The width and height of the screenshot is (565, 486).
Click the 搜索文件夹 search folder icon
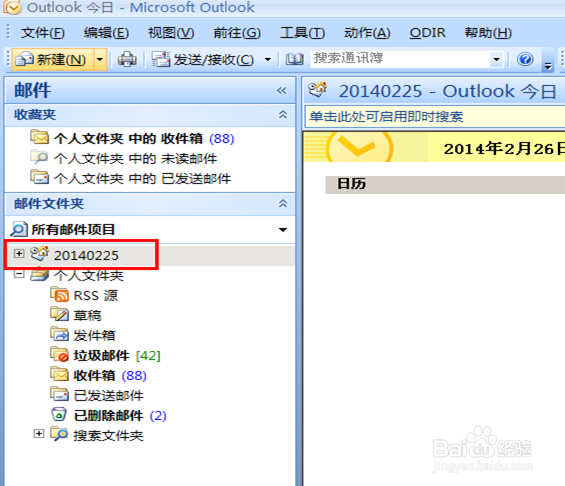pyautogui.click(x=59, y=434)
